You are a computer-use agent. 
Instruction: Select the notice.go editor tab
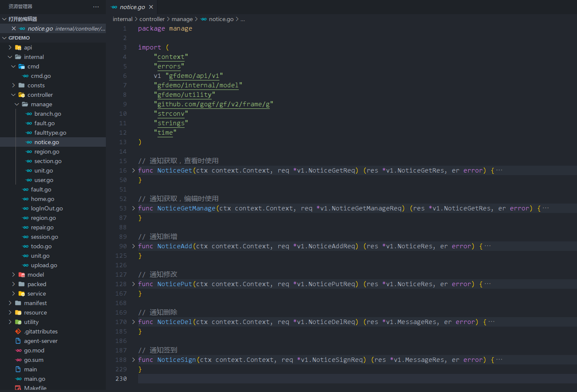click(x=132, y=7)
